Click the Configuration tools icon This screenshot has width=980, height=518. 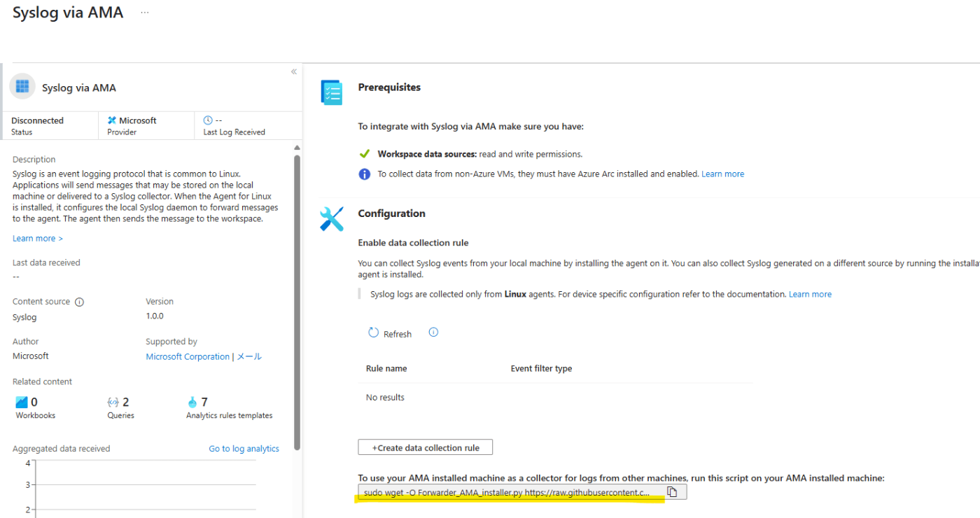tap(332, 219)
